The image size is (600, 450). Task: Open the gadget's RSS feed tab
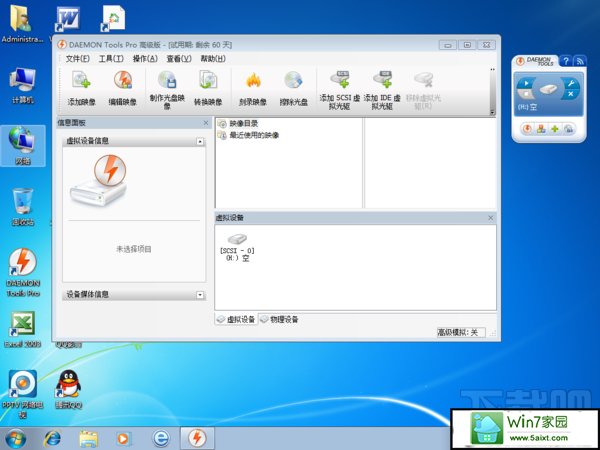coord(580,61)
